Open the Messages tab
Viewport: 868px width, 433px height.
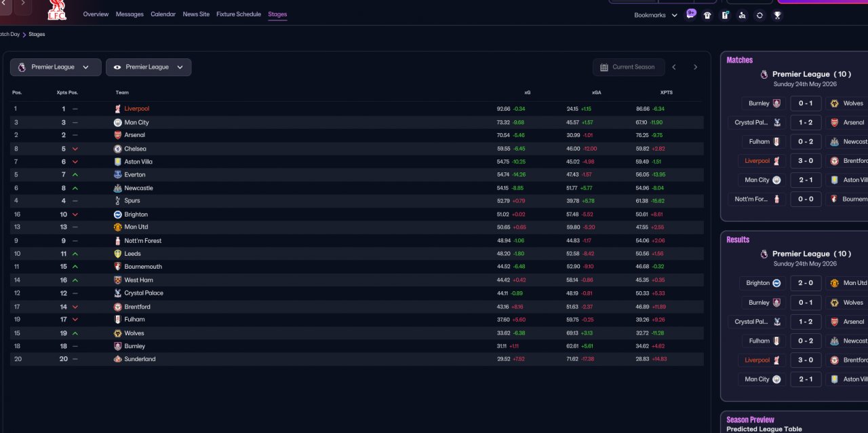(x=130, y=14)
